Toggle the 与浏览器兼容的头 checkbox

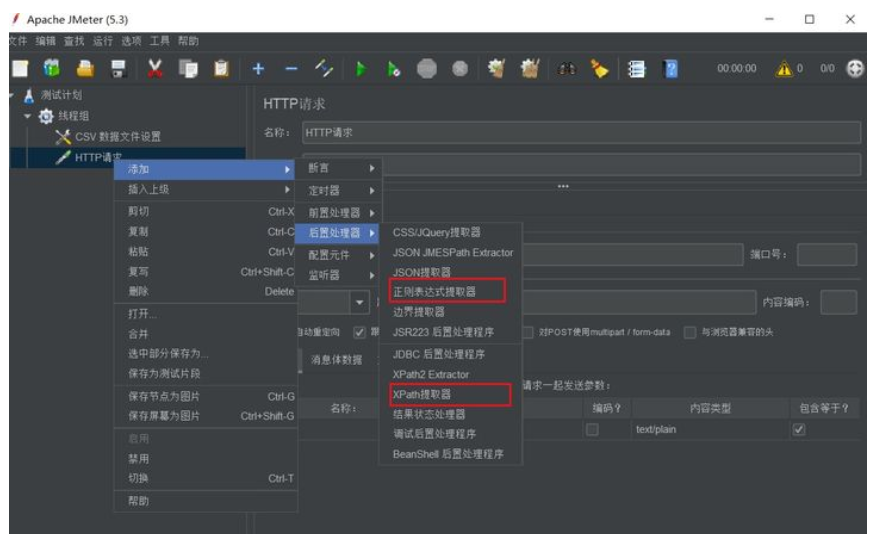point(690,332)
